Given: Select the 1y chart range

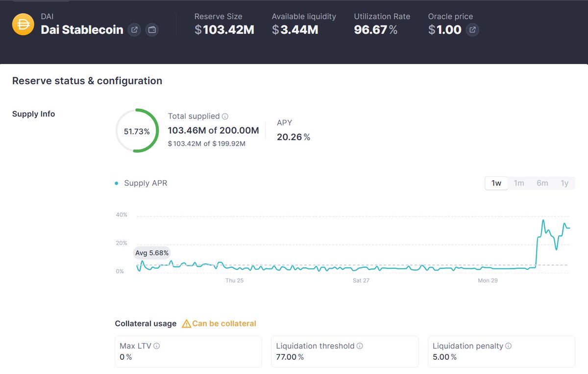Looking at the screenshot, I should 564,183.
